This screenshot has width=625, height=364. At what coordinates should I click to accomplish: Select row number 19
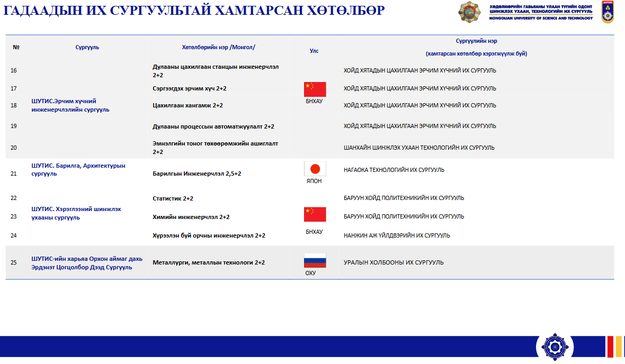(x=14, y=126)
